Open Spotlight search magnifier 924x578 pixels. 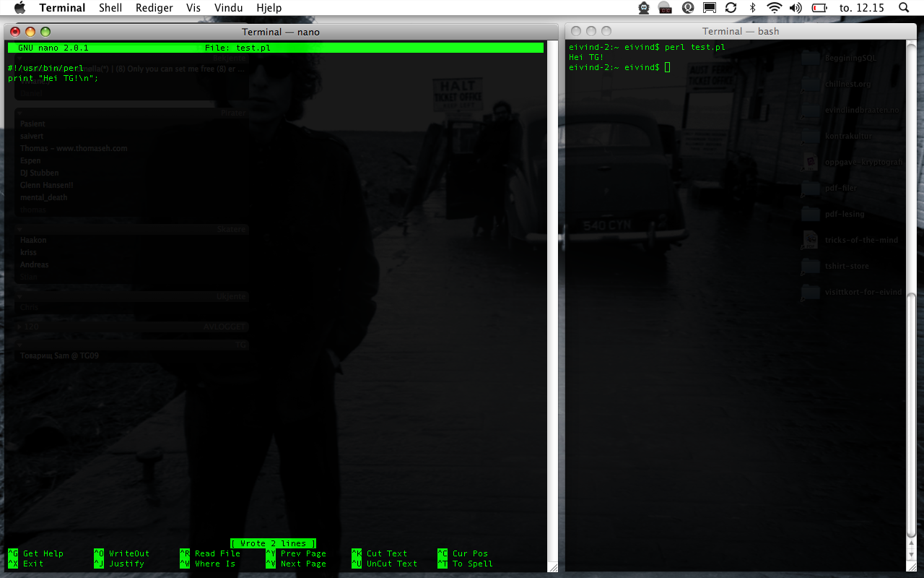(x=904, y=8)
